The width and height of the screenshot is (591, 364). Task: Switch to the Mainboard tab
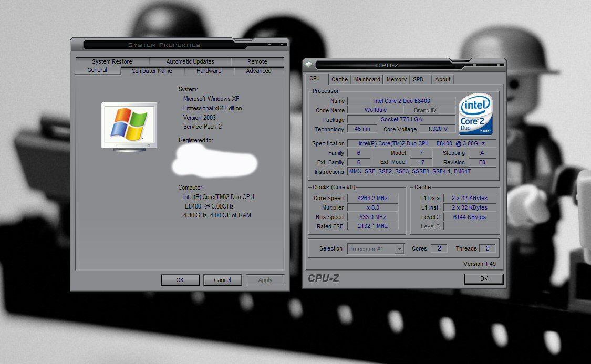[367, 79]
